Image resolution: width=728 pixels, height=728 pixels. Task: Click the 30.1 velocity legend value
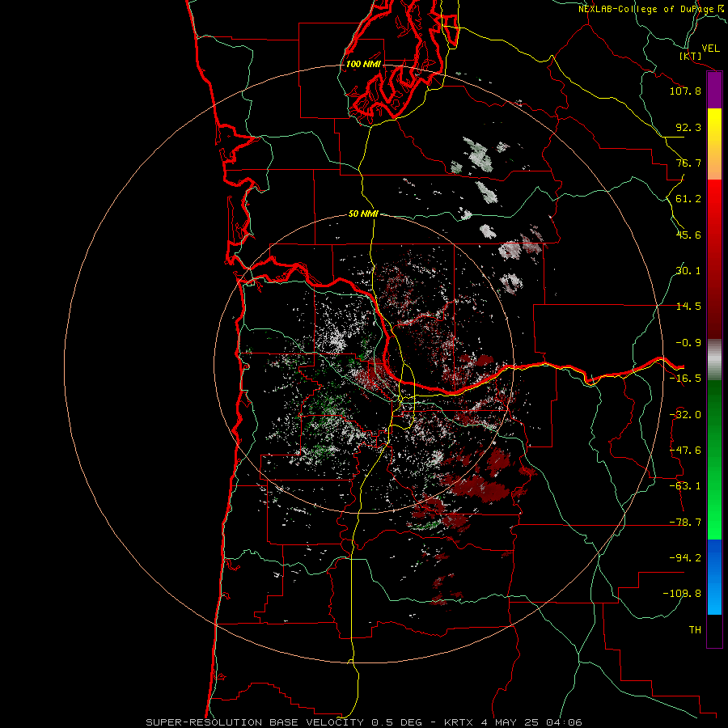click(x=688, y=271)
